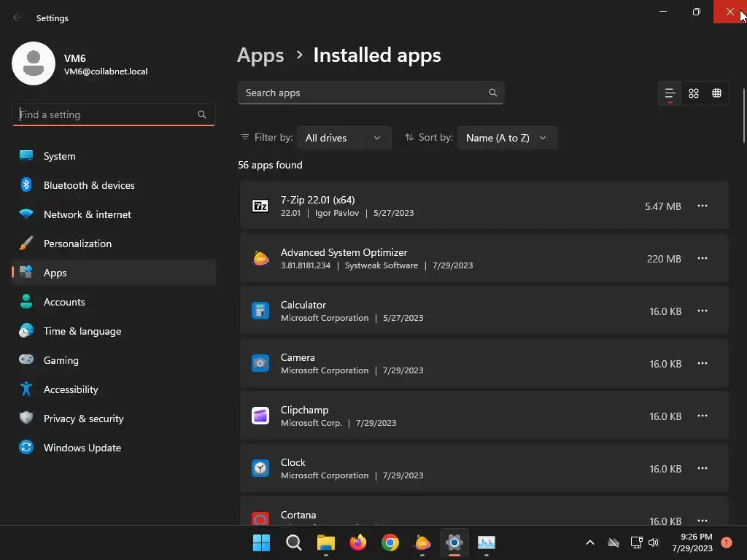747x560 pixels.
Task: Switch to grid view layout
Action: click(694, 93)
